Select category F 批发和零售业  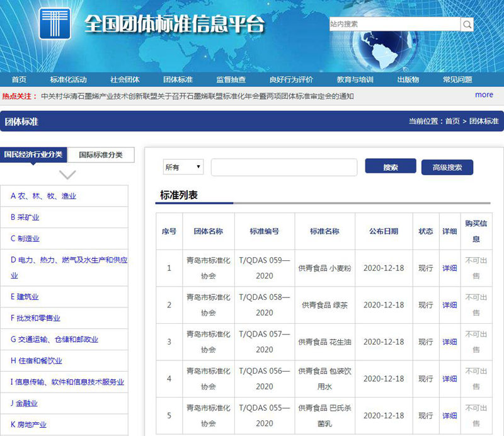tap(35, 318)
